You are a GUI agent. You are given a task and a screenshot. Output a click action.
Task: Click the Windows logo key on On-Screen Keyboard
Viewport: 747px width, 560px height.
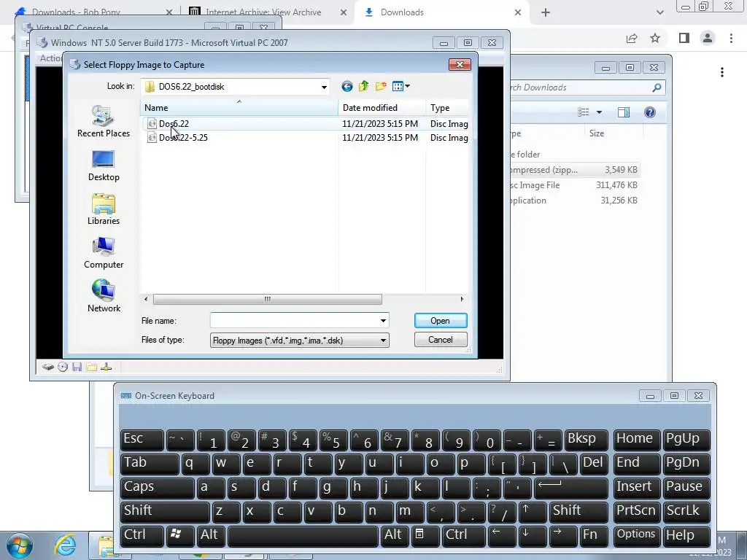point(180,535)
